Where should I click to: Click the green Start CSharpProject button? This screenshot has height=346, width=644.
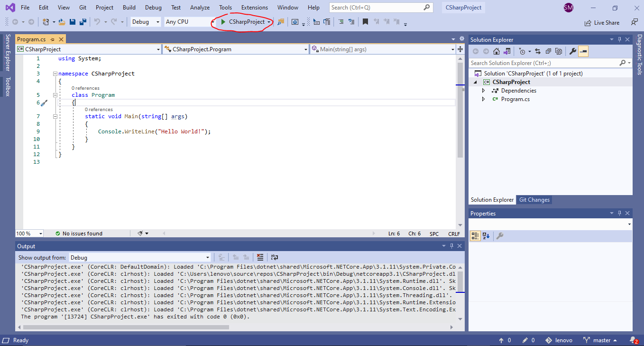coord(243,22)
